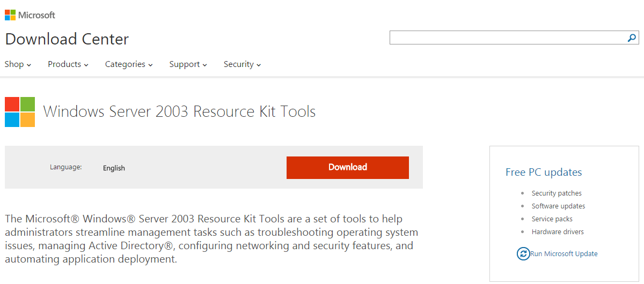Click the Security patches list item
This screenshot has width=644, height=284.
pyautogui.click(x=557, y=193)
